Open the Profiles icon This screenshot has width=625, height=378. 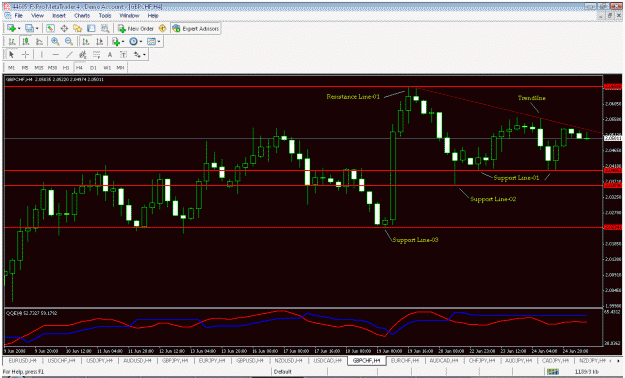tap(29, 28)
